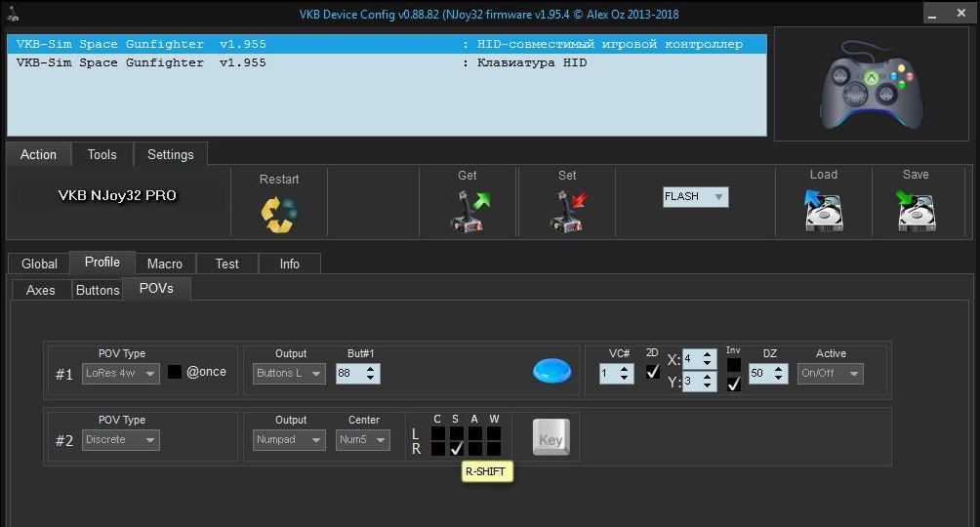Increase the But#1 value with up arrow
This screenshot has width=980, height=527.
click(371, 368)
